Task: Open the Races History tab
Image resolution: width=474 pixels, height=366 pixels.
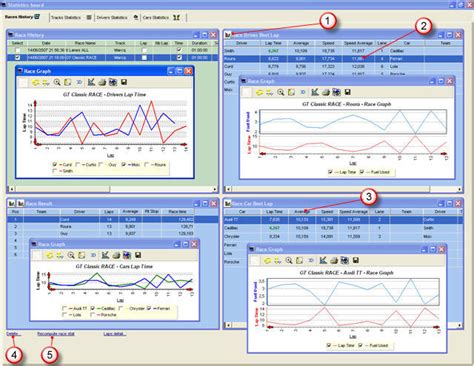Action: 22,17
